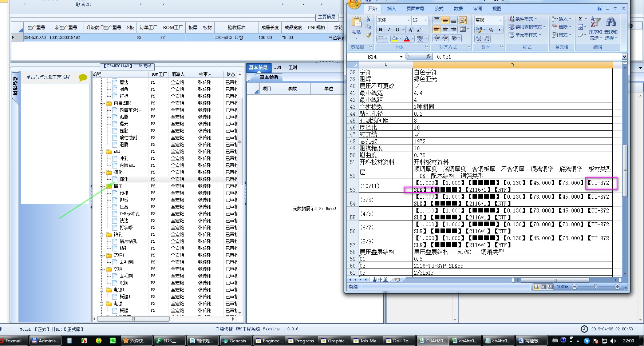Click the Copy icon in Excel clipboard group
Viewport: 644px width, 346px height.
click(x=368, y=27)
